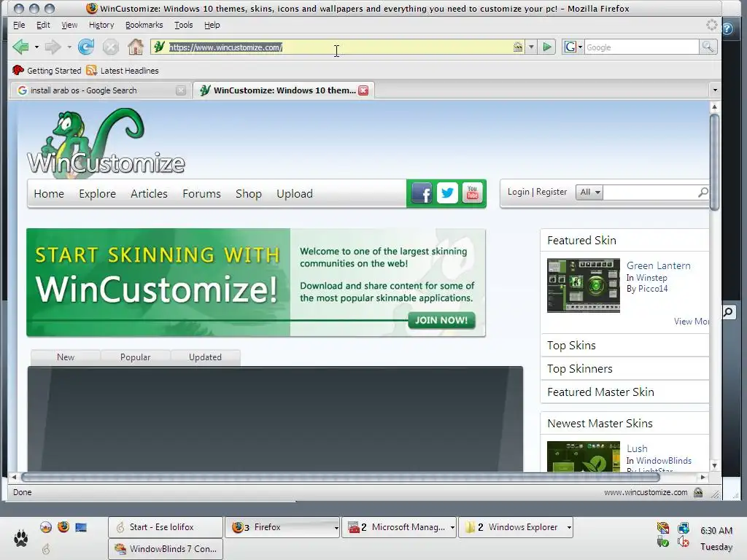This screenshot has width=747, height=560.
Task: Click the status bar padlock icon
Action: click(x=698, y=492)
